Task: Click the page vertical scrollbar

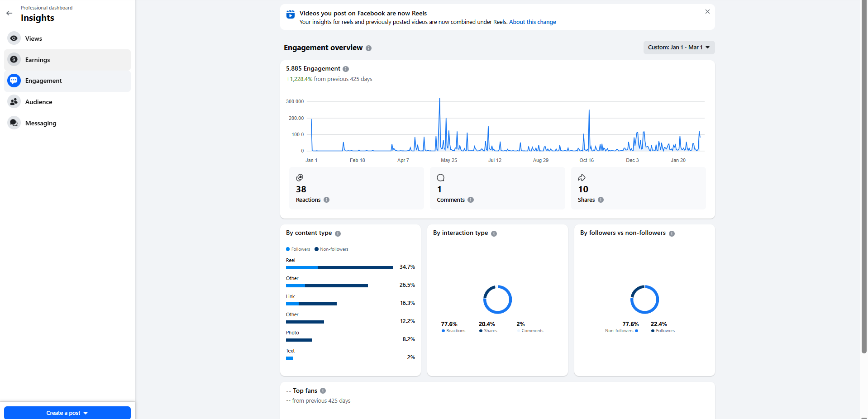Action: coord(864,181)
